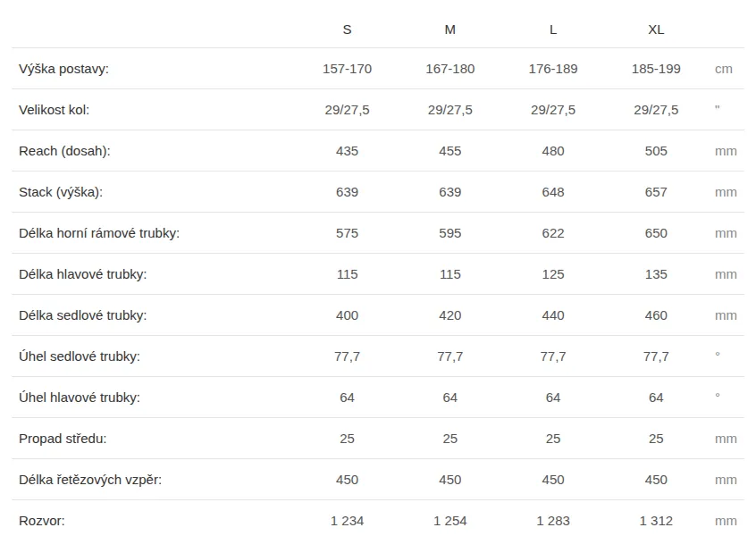
Task: Click the wheelbase value 1 283 for L
Action: pyautogui.click(x=553, y=521)
